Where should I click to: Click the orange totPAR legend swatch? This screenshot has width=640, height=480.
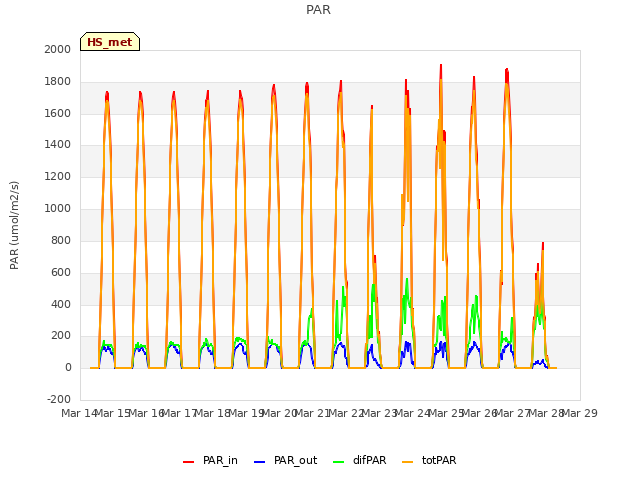tap(408, 462)
